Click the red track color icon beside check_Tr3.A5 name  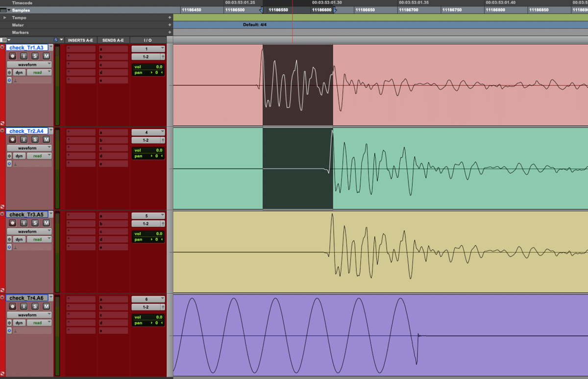click(x=2, y=214)
